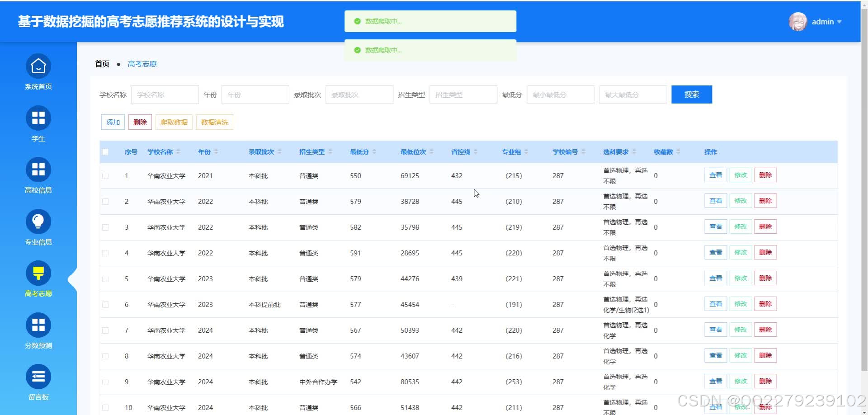The width and height of the screenshot is (868, 415).
Task: Expand the admin user dropdown arrow
Action: tap(840, 22)
